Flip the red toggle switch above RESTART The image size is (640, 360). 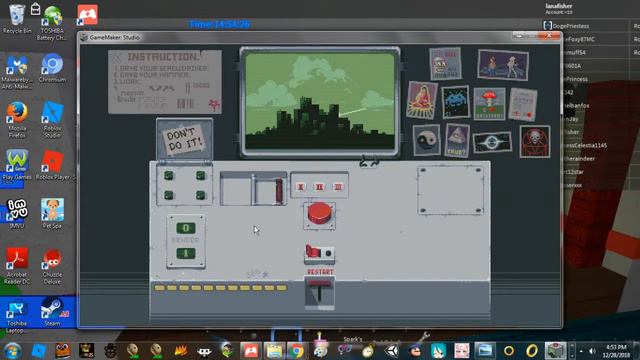pos(313,251)
